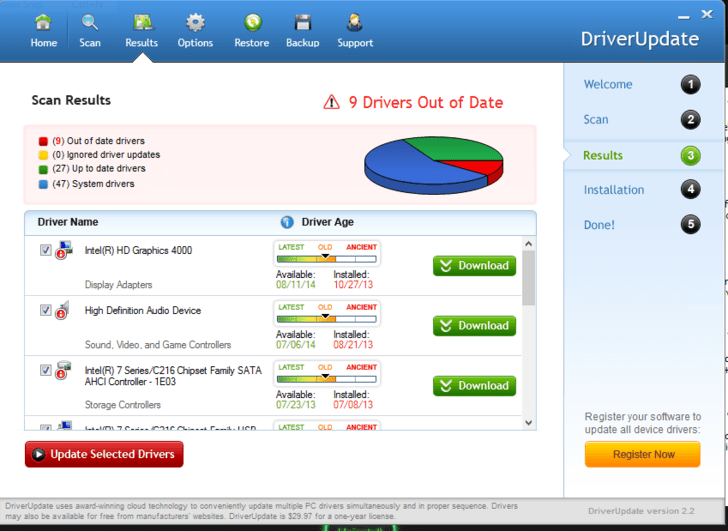This screenshot has height=531, width=728.
Task: Click the Register Now button
Action: point(643,454)
